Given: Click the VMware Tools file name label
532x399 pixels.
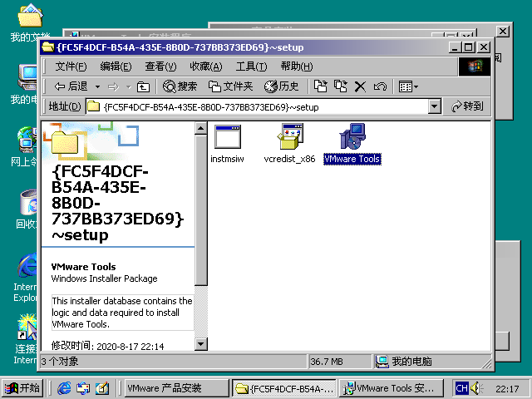Looking at the screenshot, I should 352,159.
